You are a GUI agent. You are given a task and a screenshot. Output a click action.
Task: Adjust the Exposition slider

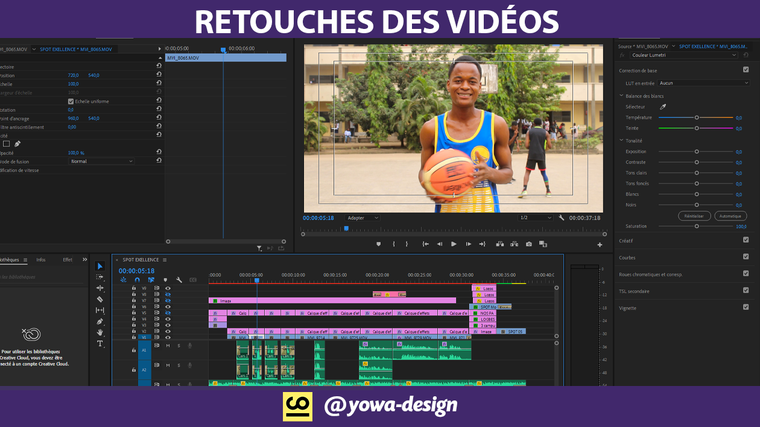[696, 152]
